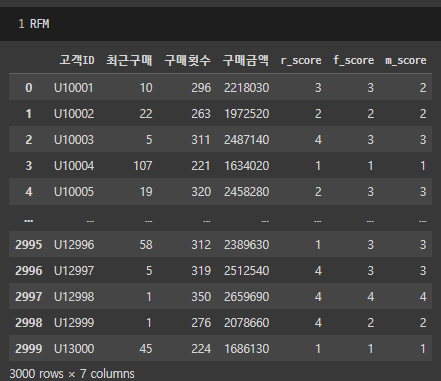
Task: Select purchase amount 2078660
Action: pos(247,323)
